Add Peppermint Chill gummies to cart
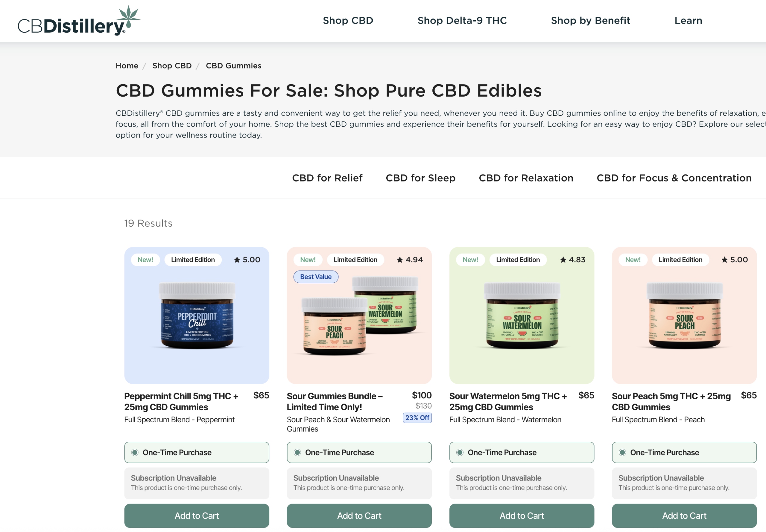Image resolution: width=766 pixels, height=532 pixels. pos(197,515)
